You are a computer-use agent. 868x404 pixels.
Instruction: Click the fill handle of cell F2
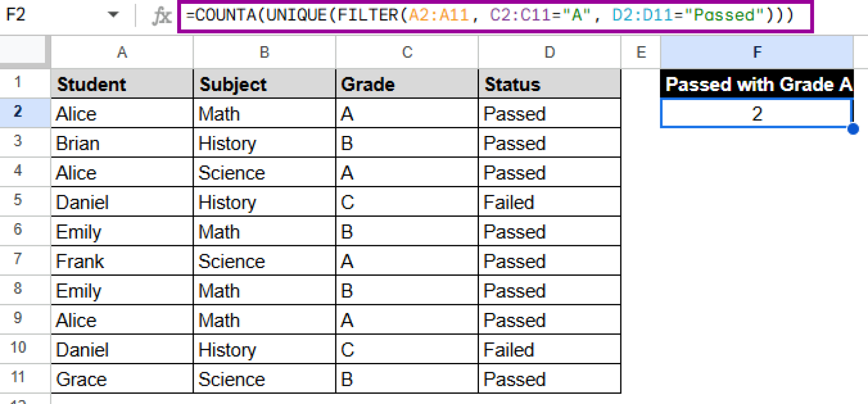[x=853, y=129]
